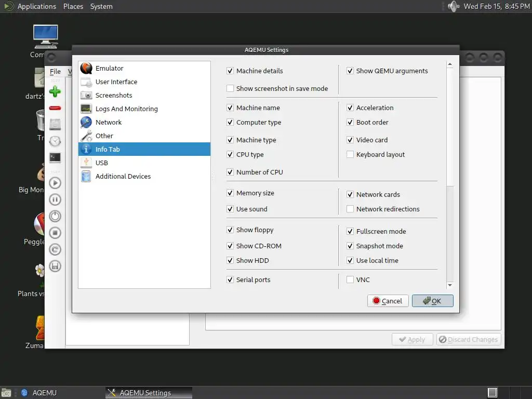This screenshot has width=532, height=399.
Task: Enable the Network redirections checkbox
Action: click(x=350, y=209)
